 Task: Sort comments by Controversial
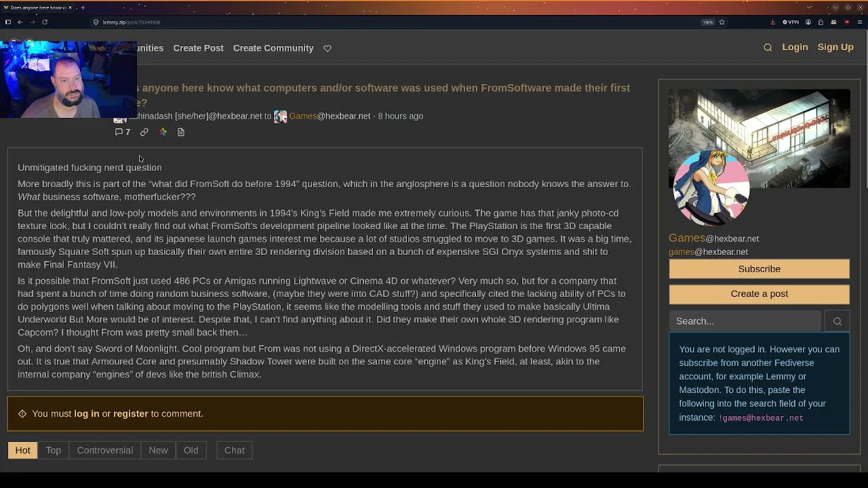pyautogui.click(x=104, y=450)
